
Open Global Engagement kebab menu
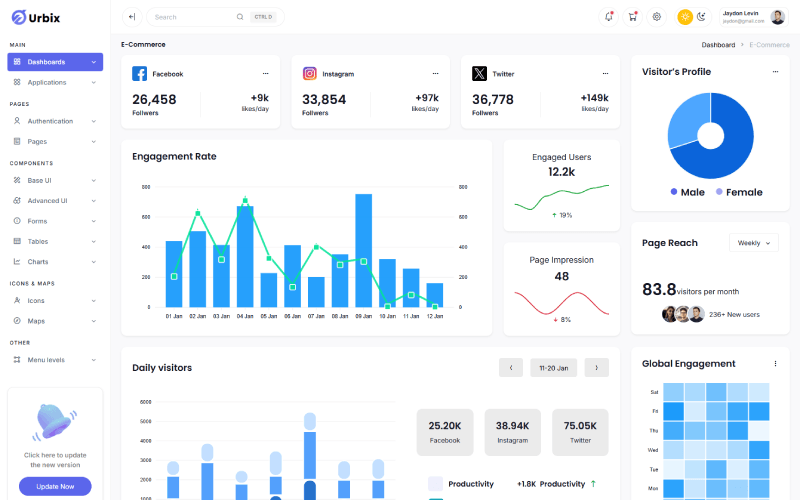(775, 364)
